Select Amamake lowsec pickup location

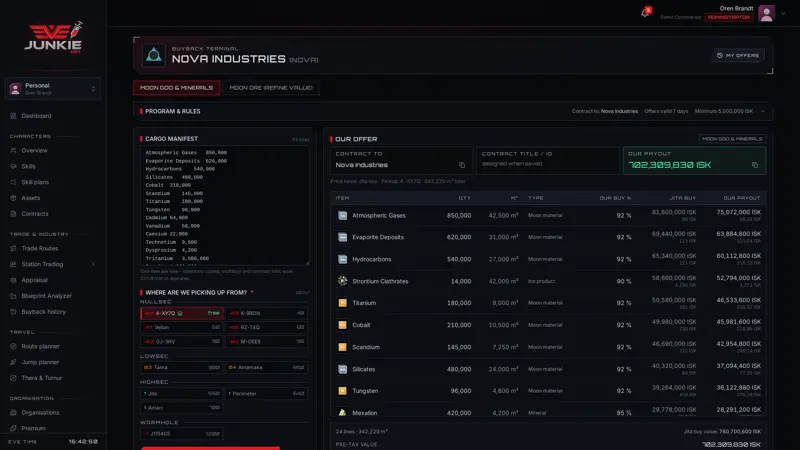266,367
